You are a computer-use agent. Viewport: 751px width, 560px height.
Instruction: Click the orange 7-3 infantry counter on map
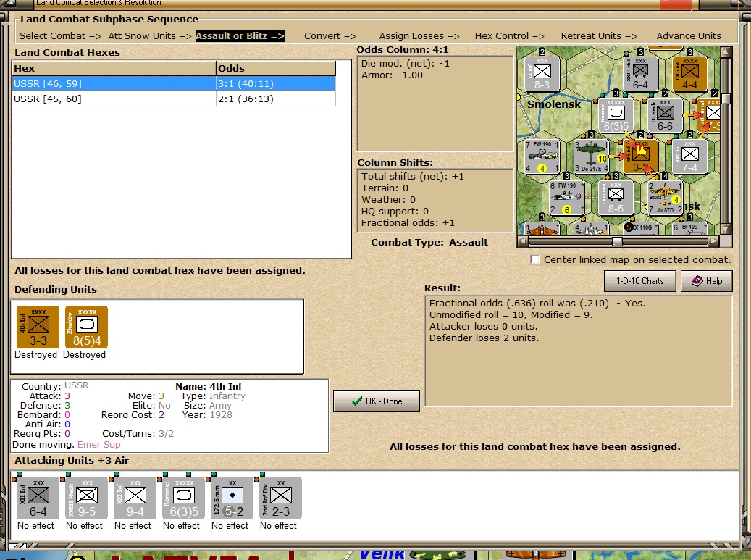click(710, 115)
